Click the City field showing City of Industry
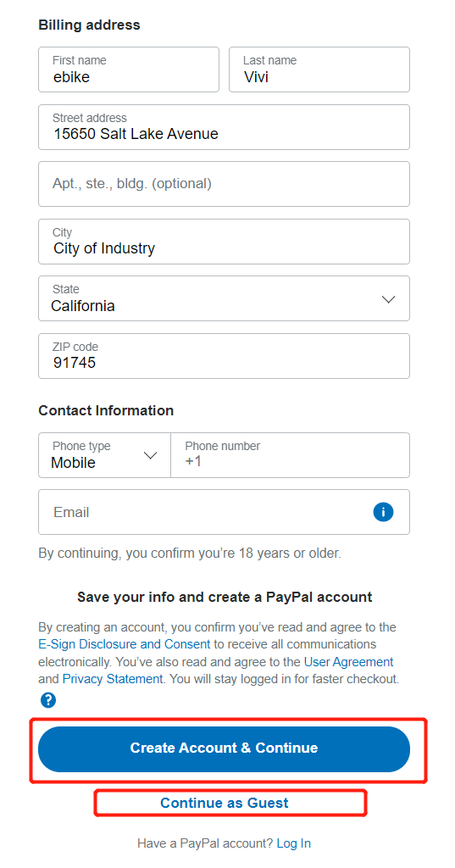455x868 pixels. pyautogui.click(x=225, y=242)
